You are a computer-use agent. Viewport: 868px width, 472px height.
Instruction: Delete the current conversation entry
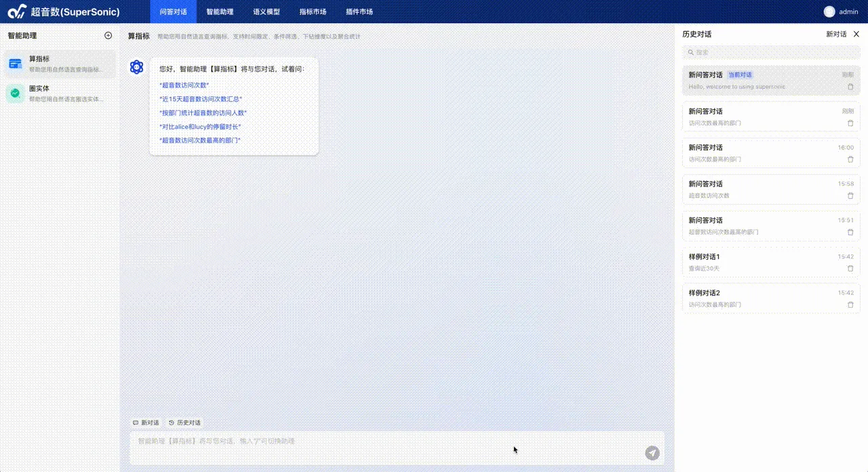point(850,87)
